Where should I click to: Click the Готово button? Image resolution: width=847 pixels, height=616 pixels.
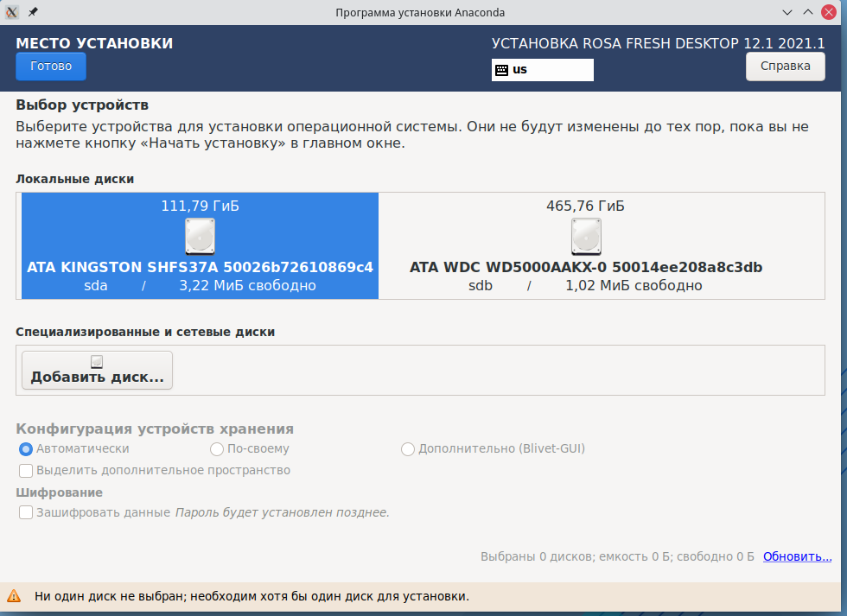click(51, 67)
